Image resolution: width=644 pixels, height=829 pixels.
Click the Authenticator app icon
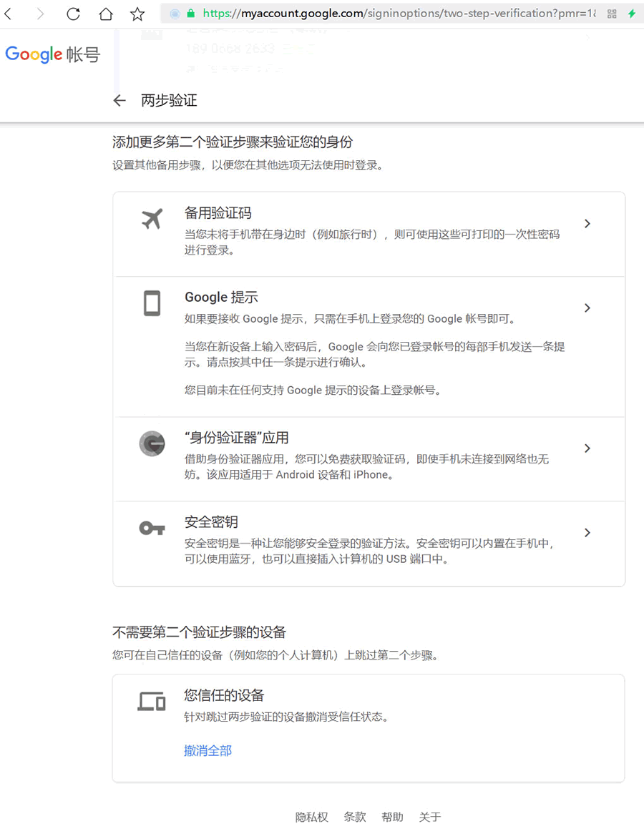click(x=152, y=443)
